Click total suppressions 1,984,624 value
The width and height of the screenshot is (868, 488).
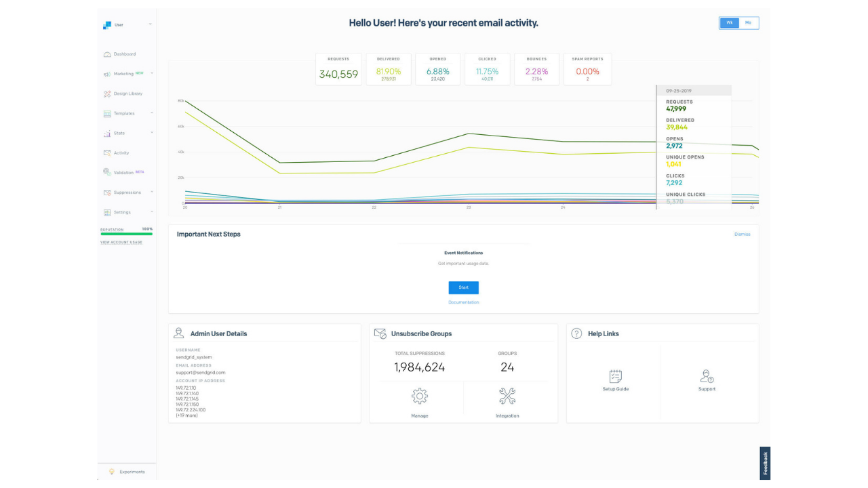(420, 367)
